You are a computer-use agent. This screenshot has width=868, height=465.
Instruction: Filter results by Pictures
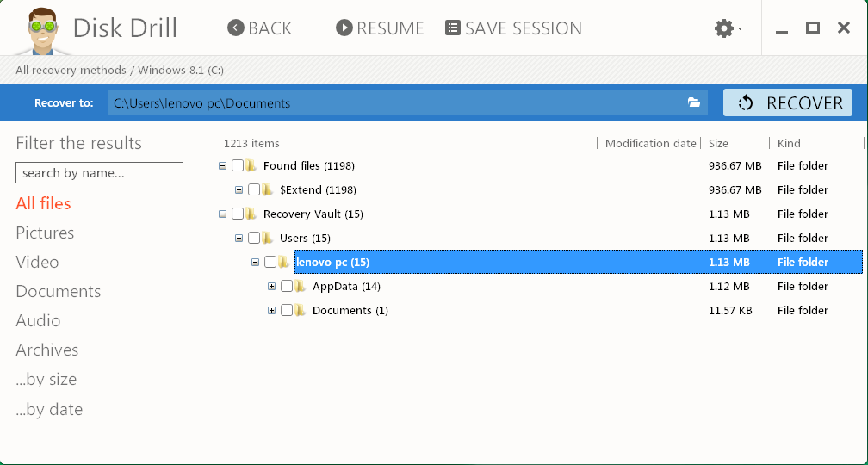[x=45, y=233]
